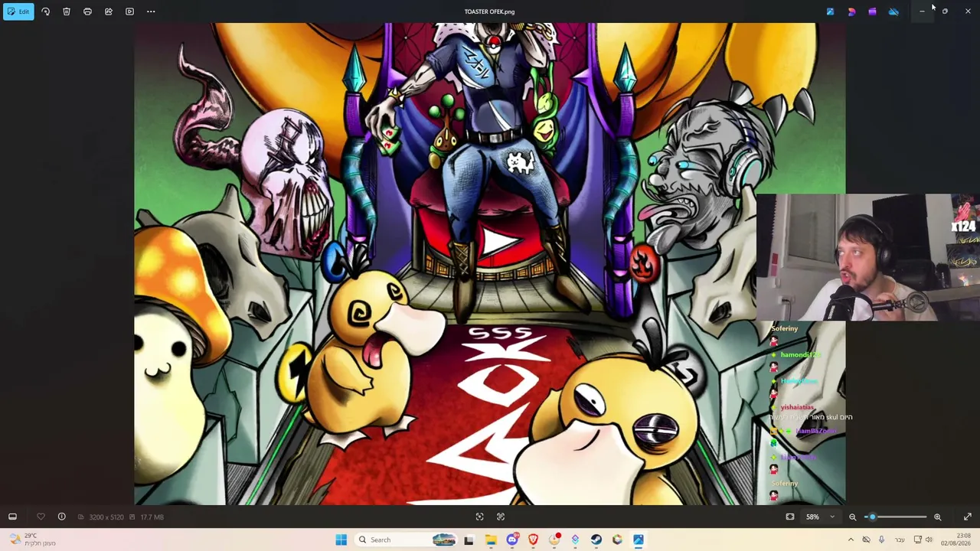Open the black app icon next to Search
Screen dimensions: 980x551
469,540
